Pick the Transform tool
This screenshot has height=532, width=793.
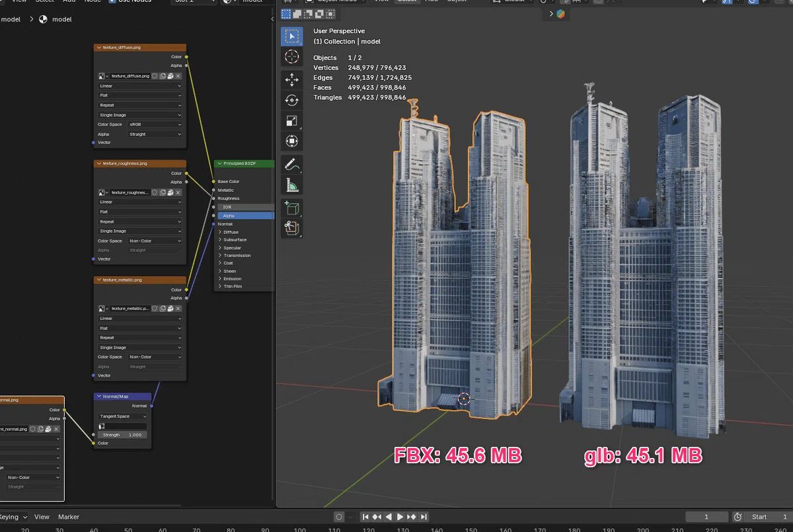[x=291, y=141]
